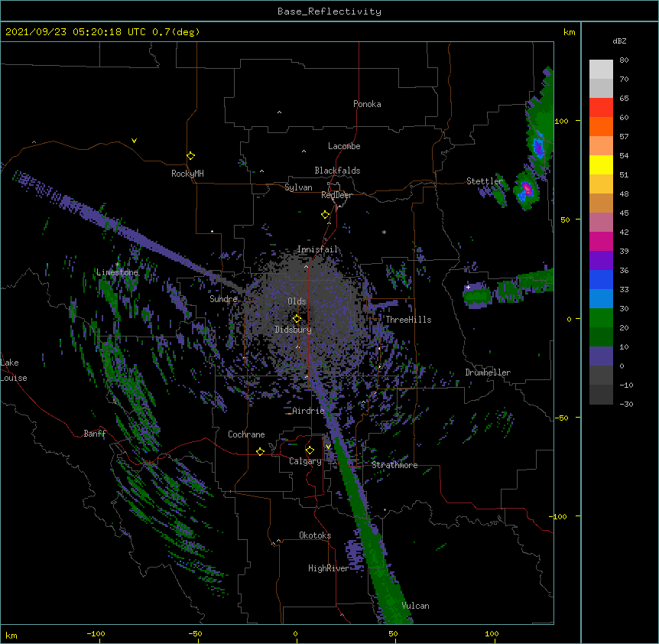Click the white asterisk marker east of RedDeer
This screenshot has height=644, width=659.
pos(384,232)
